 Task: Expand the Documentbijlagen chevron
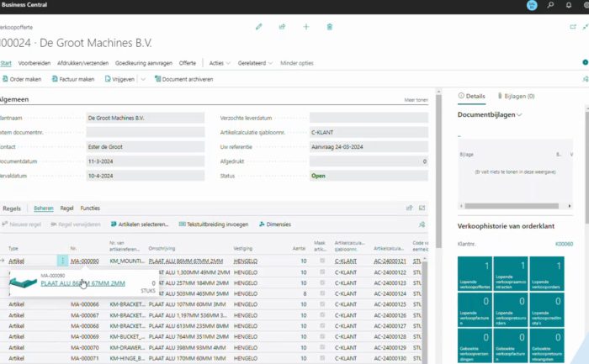(x=521, y=114)
